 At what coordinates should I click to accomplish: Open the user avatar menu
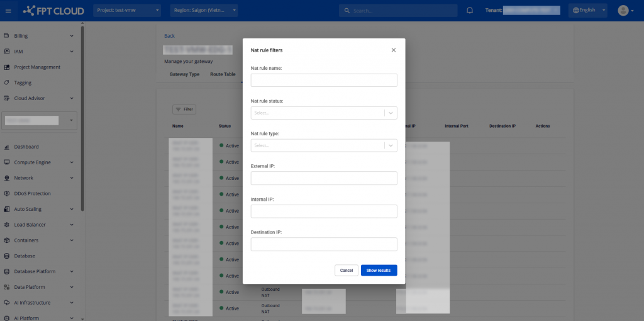[x=625, y=10]
